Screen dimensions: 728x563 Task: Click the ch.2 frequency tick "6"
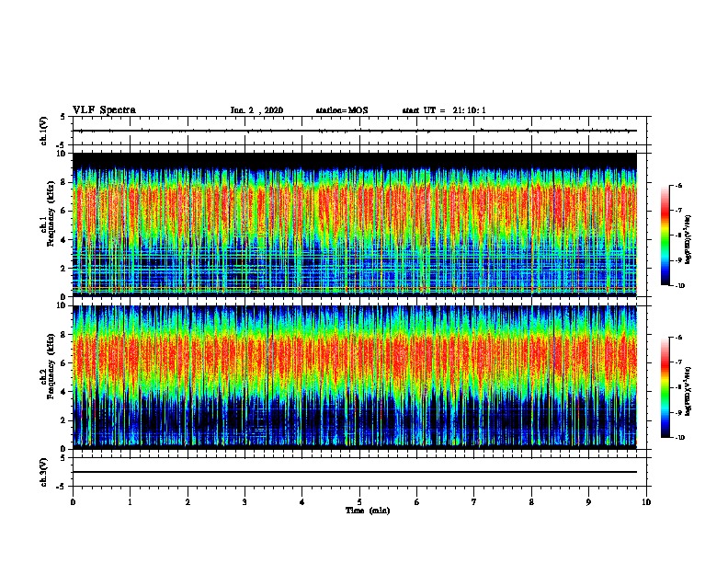pos(63,363)
